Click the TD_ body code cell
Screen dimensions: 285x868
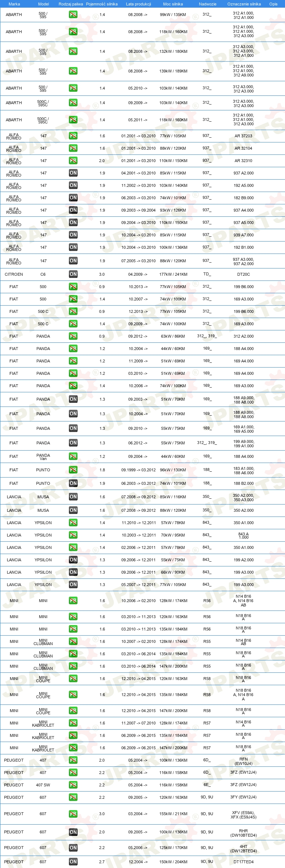coord(207,274)
